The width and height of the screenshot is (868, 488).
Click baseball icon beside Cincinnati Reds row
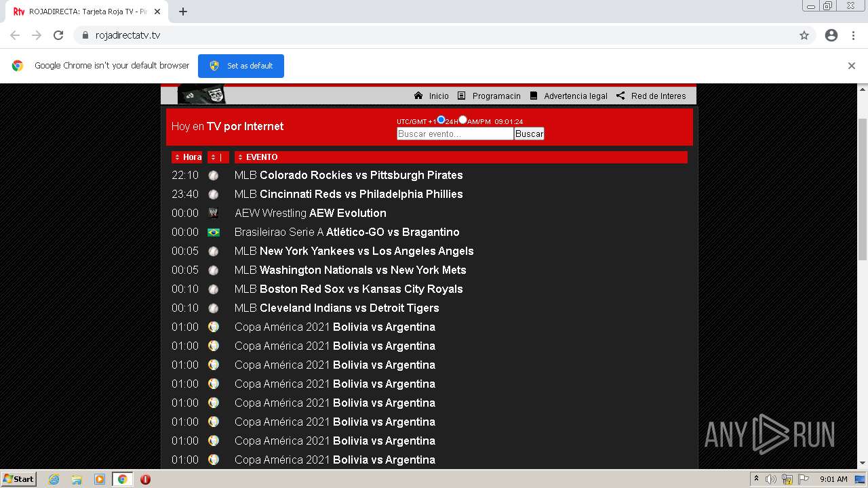click(x=214, y=195)
